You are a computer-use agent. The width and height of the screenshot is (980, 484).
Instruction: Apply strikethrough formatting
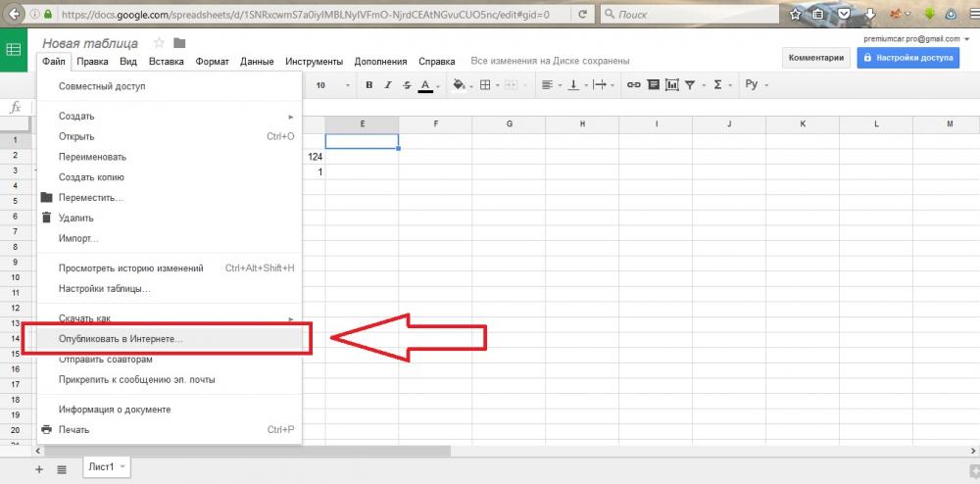(406, 85)
